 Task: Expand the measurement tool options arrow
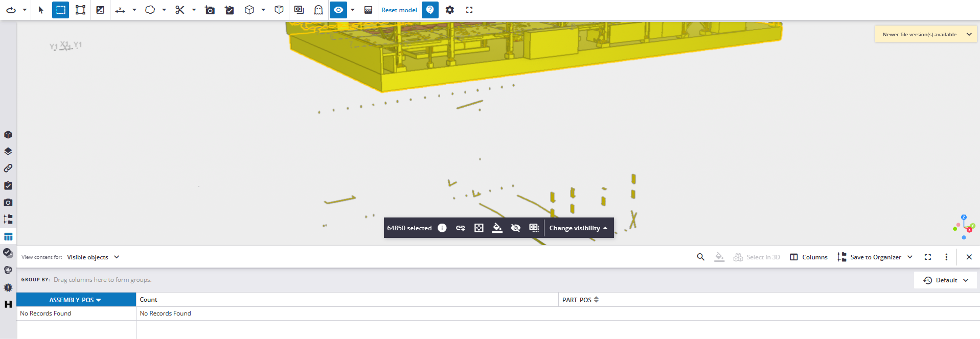[134, 10]
